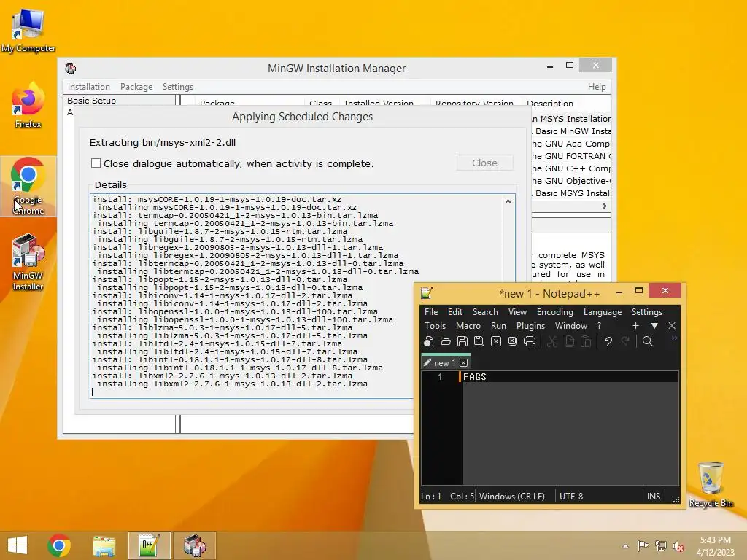Screen dimensions: 747x560
Task: Click the Repository Version column header
Action: [474, 103]
